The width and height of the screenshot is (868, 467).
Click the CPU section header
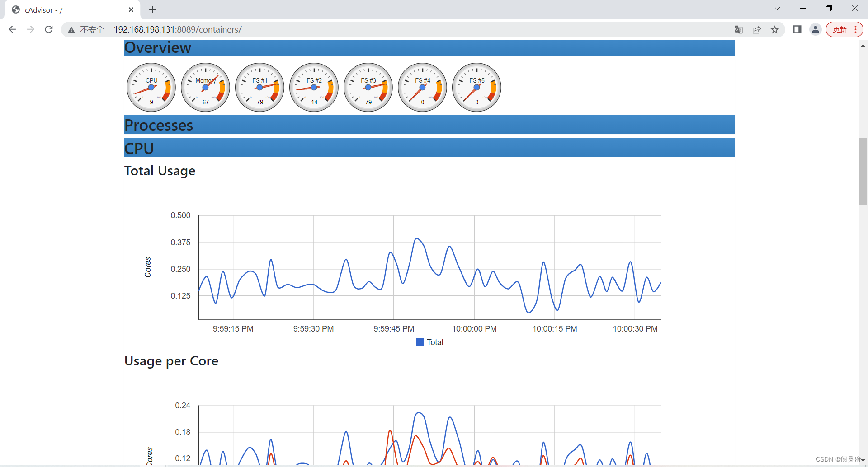pos(429,148)
